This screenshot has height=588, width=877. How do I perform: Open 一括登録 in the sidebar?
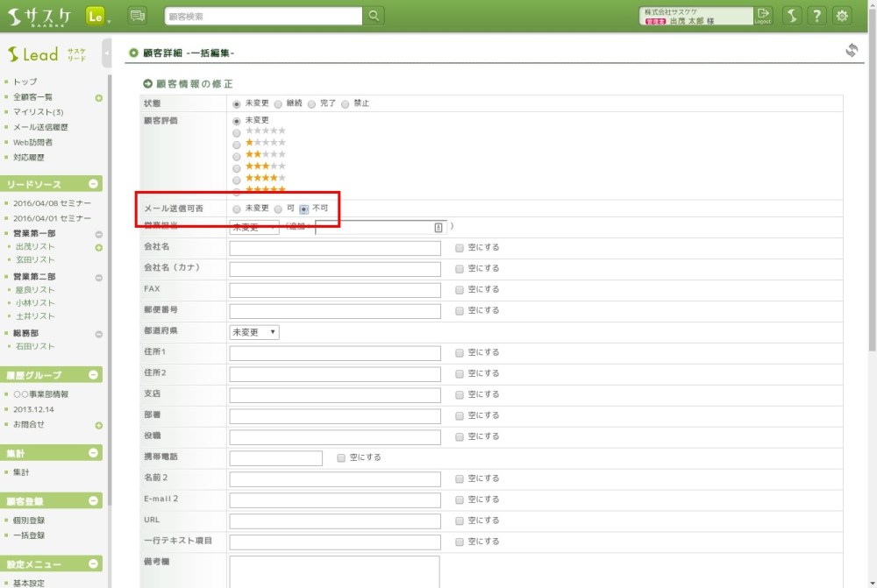(29, 535)
